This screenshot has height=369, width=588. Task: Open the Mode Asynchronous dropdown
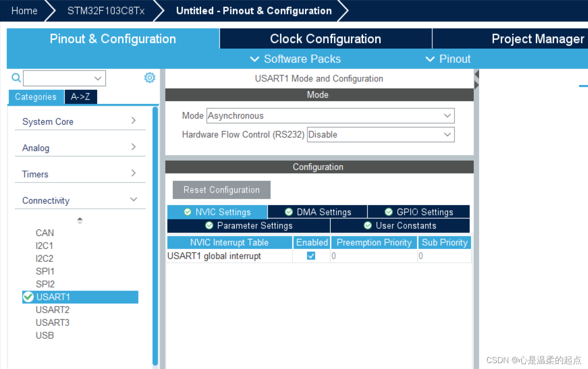click(331, 116)
